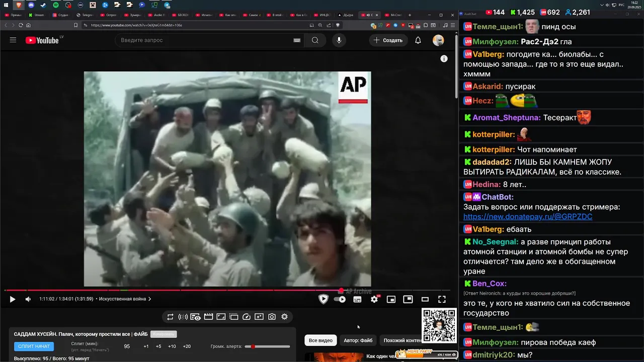Open player settings gear
Viewport: 644px width, 362px height.
pos(374,299)
